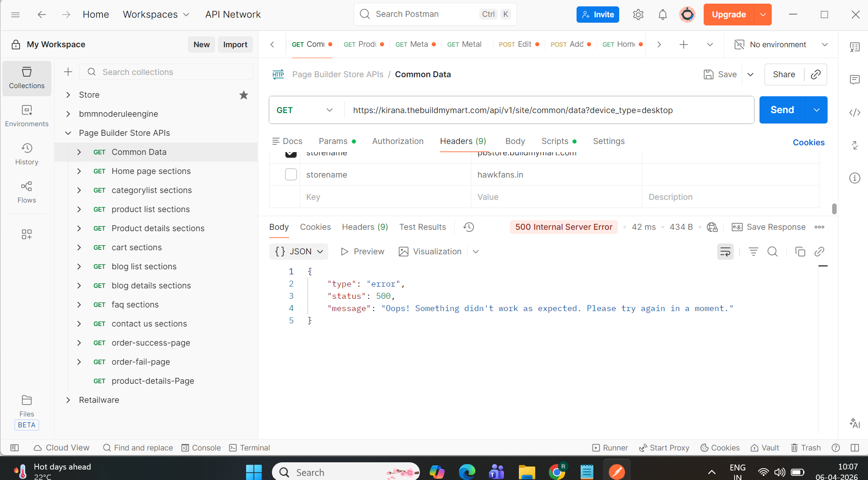Viewport: 868px width, 480px height.
Task: Open the Test Results response tab
Action: coord(423,227)
